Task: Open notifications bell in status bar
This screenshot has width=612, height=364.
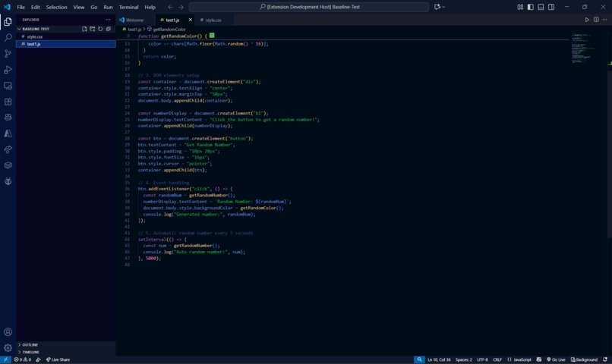Action: (605, 359)
